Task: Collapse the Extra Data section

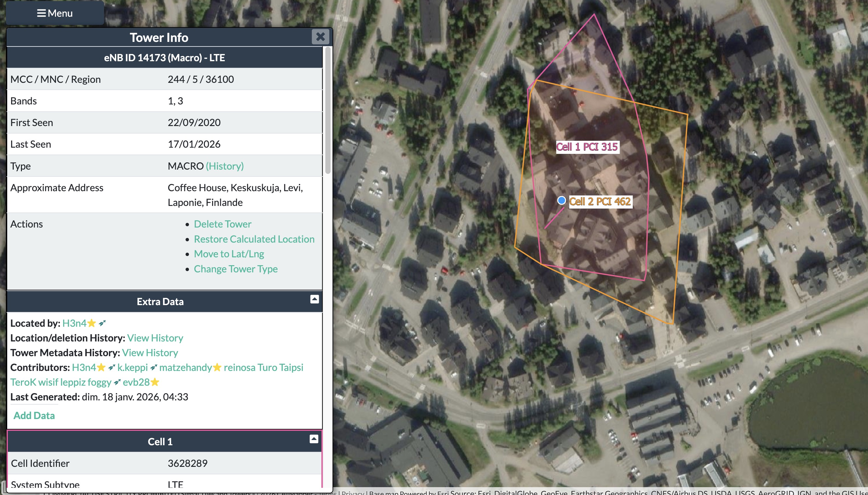Action: [x=314, y=299]
